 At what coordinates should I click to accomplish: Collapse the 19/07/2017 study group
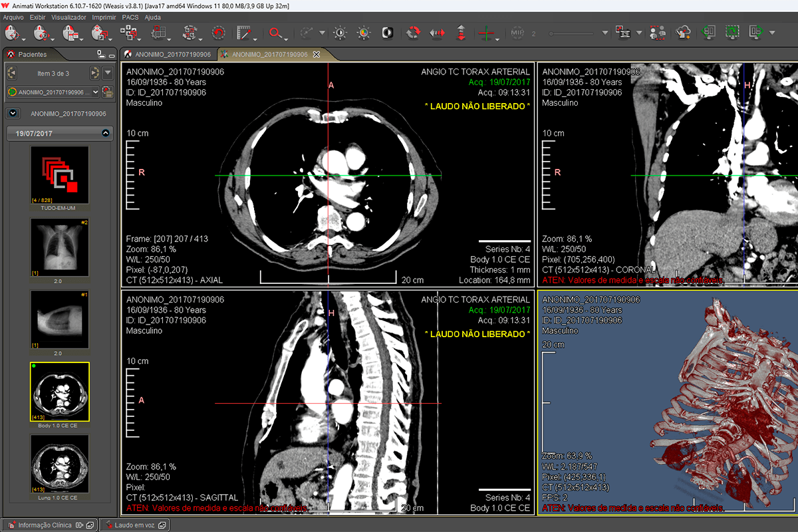pos(106,133)
